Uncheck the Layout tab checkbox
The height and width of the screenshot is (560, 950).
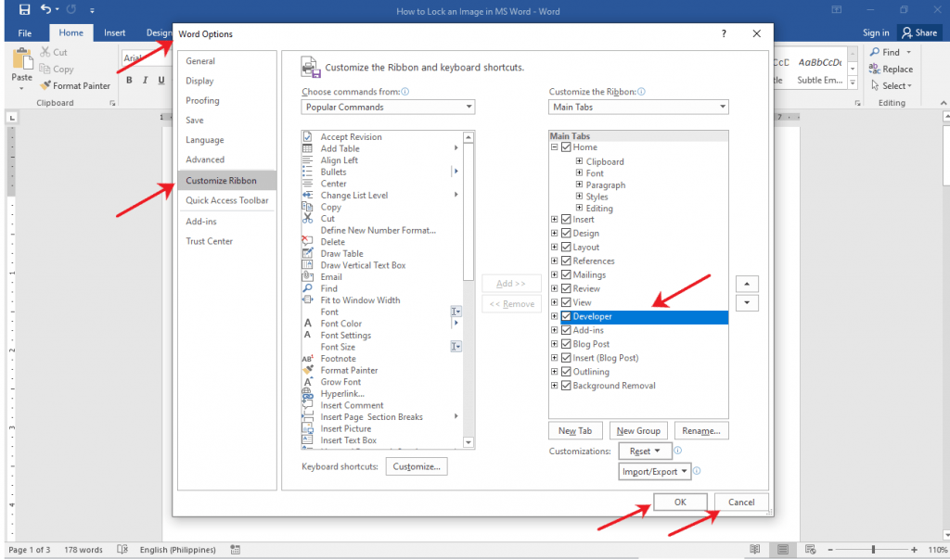point(567,247)
